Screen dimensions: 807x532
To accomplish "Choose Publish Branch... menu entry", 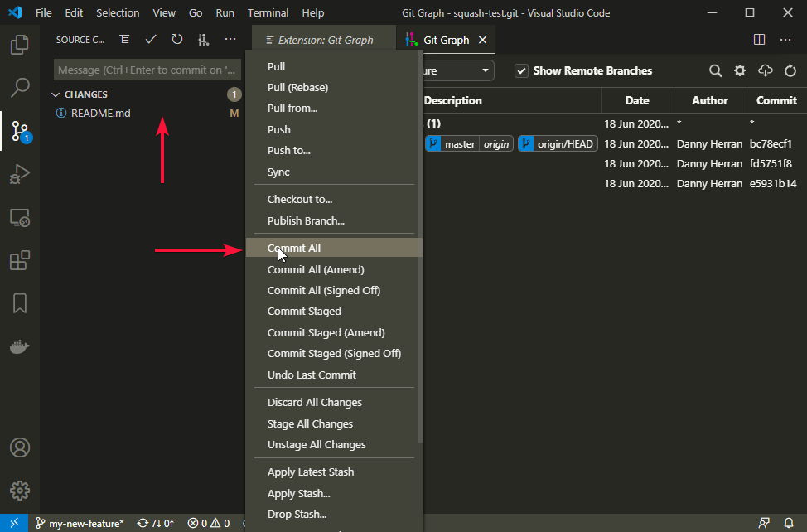I will (x=334, y=220).
